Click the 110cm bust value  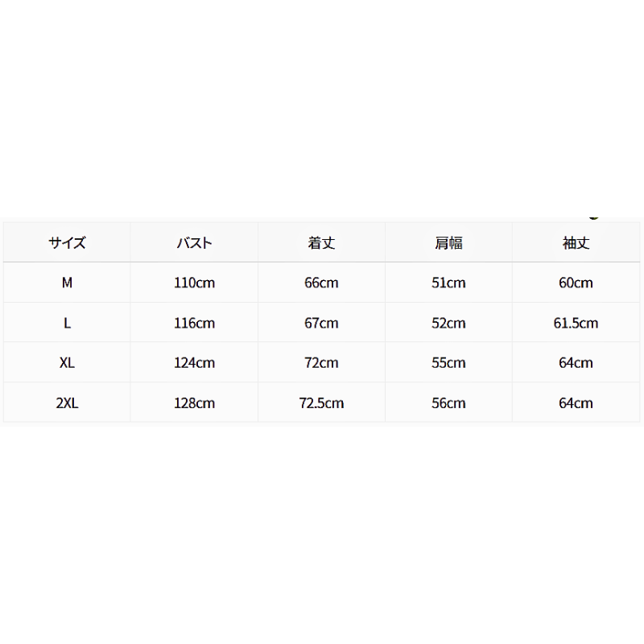point(194,283)
